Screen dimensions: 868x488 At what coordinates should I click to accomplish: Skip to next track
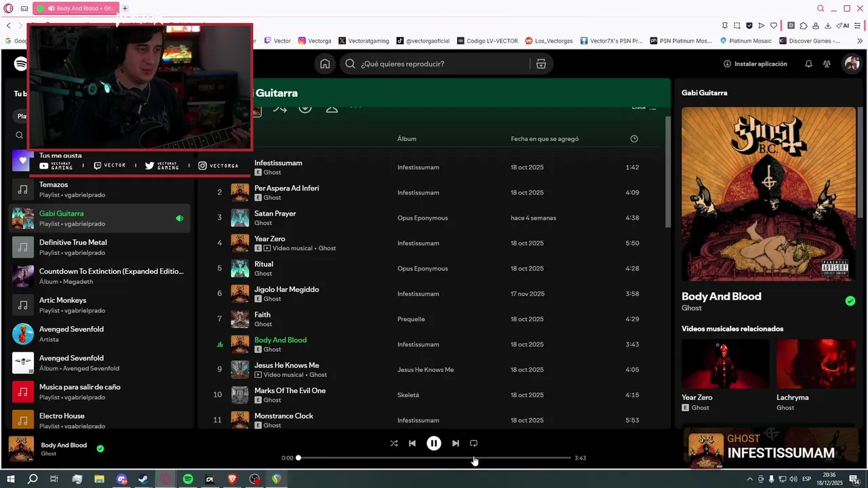pos(456,443)
